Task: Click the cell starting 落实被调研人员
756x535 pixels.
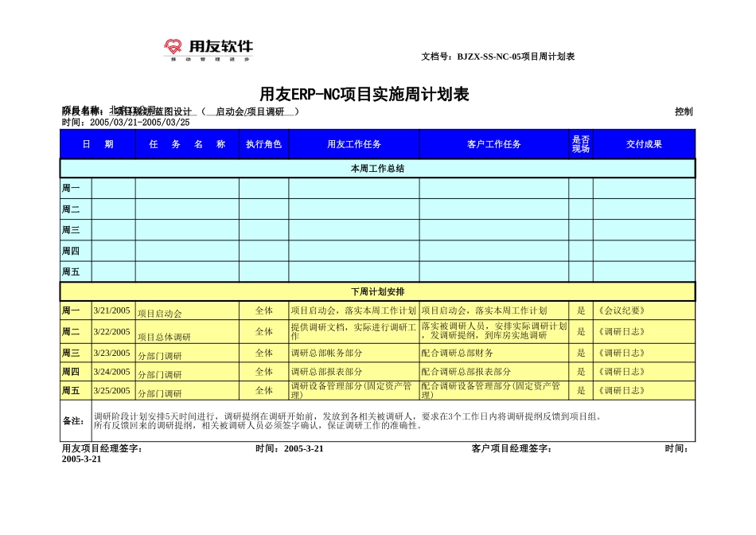Action: click(494, 331)
